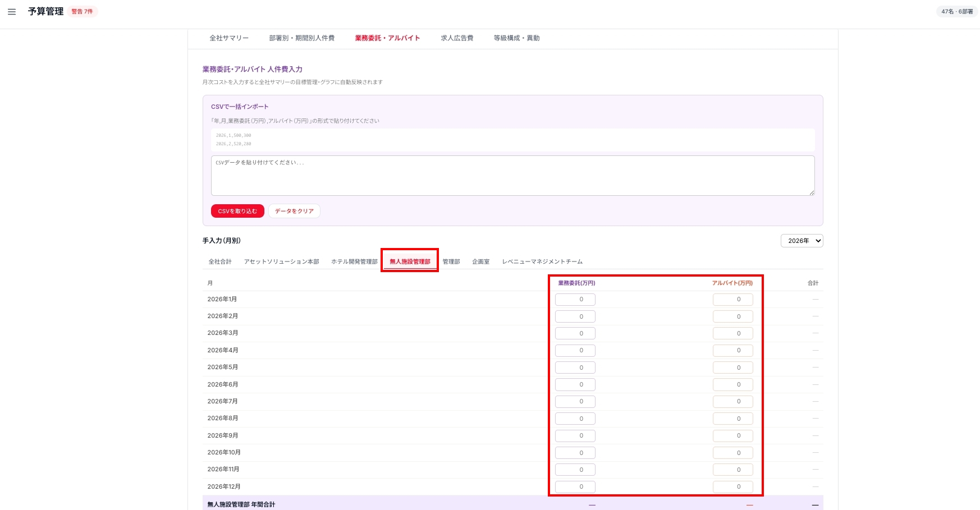Select 無人施設管理部 department tab

point(410,261)
